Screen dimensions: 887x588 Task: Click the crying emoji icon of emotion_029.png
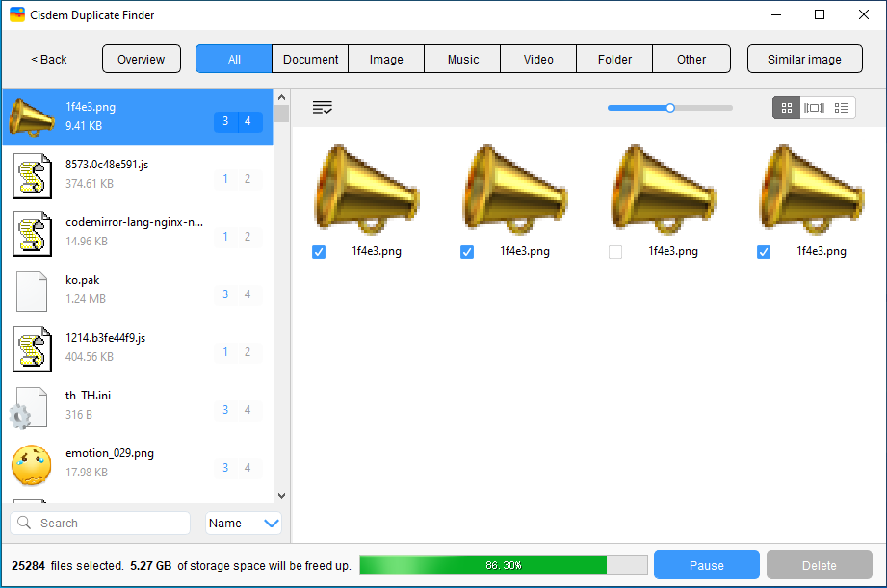pos(32,465)
